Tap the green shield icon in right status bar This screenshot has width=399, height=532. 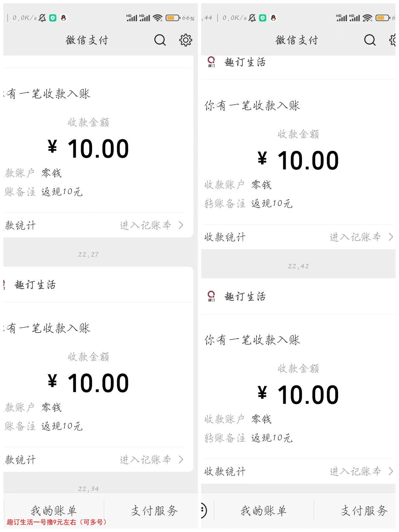point(263,18)
